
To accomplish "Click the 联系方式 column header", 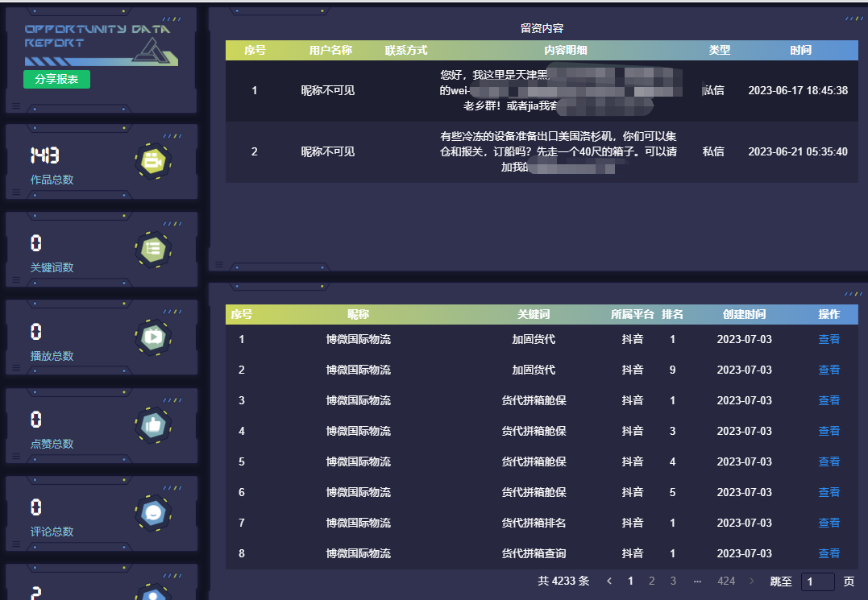I will pyautogui.click(x=405, y=50).
